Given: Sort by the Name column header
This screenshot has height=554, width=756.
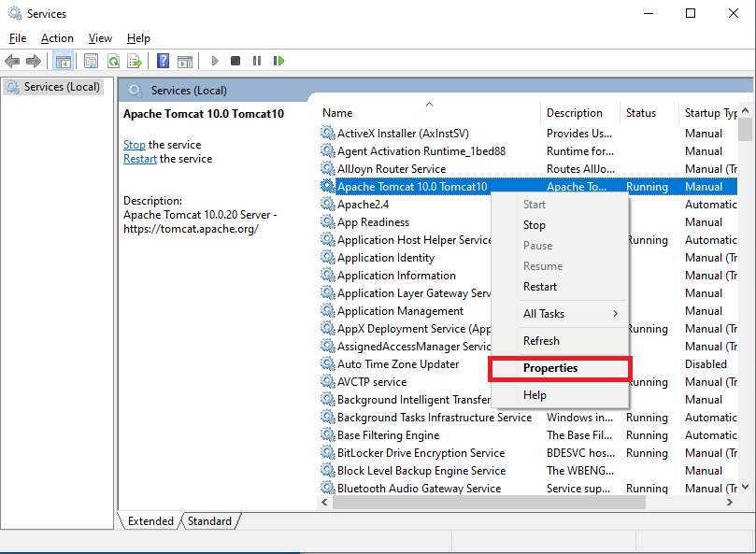Looking at the screenshot, I should click(x=429, y=113).
